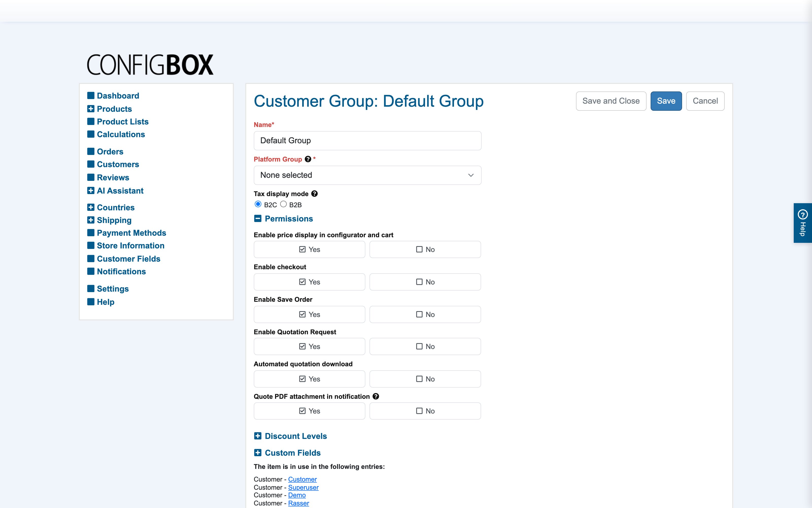Click the Save and Close button
This screenshot has height=508, width=812.
coord(611,101)
